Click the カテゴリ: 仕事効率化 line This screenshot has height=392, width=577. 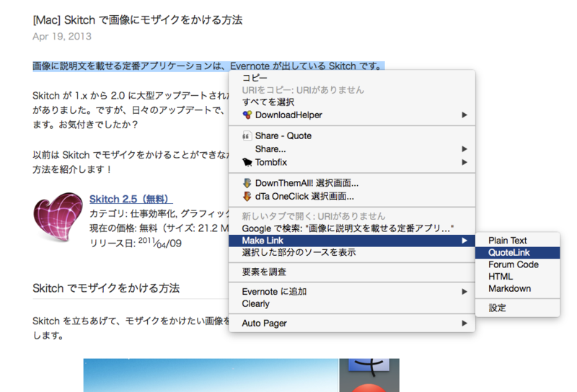(x=159, y=213)
